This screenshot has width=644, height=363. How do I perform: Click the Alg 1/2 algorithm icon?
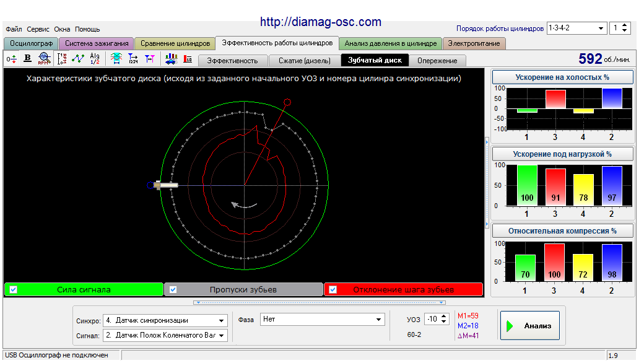(95, 59)
